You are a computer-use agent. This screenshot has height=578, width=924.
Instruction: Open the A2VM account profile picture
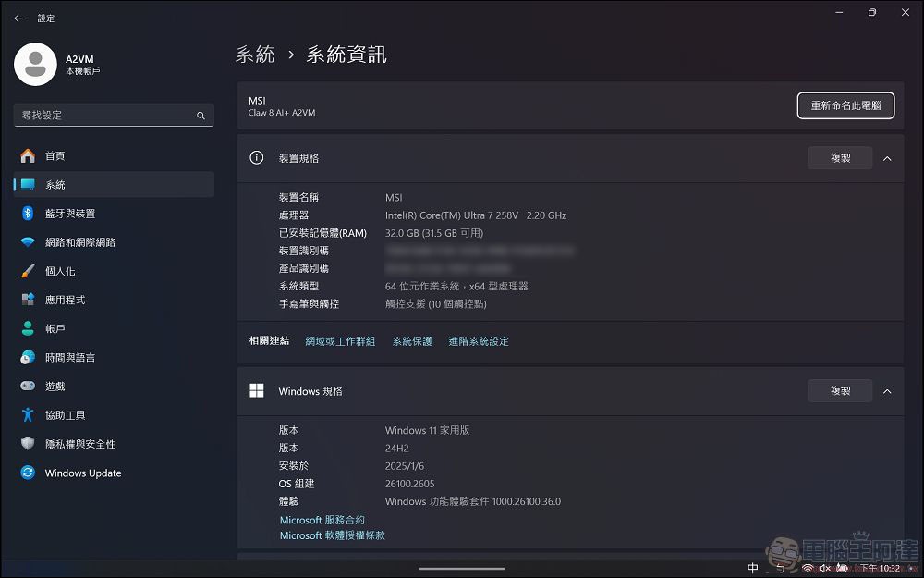click(35, 65)
